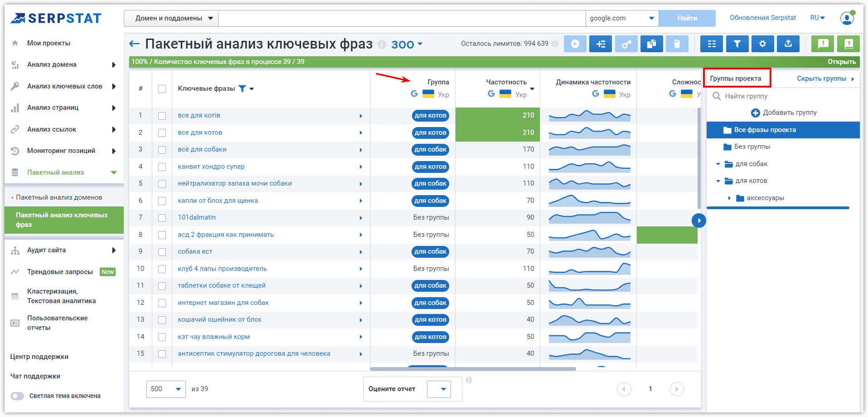868x417 pixels.
Task: Click the Без группы folder icon
Action: coord(727,147)
